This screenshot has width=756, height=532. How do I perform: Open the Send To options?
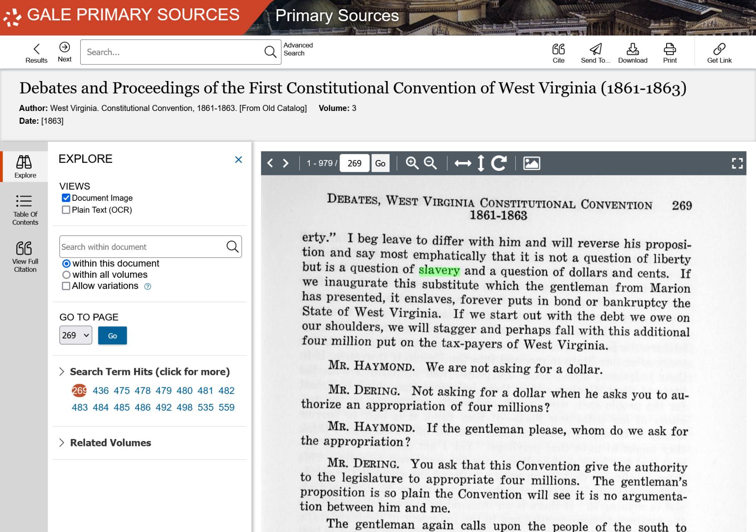point(595,53)
